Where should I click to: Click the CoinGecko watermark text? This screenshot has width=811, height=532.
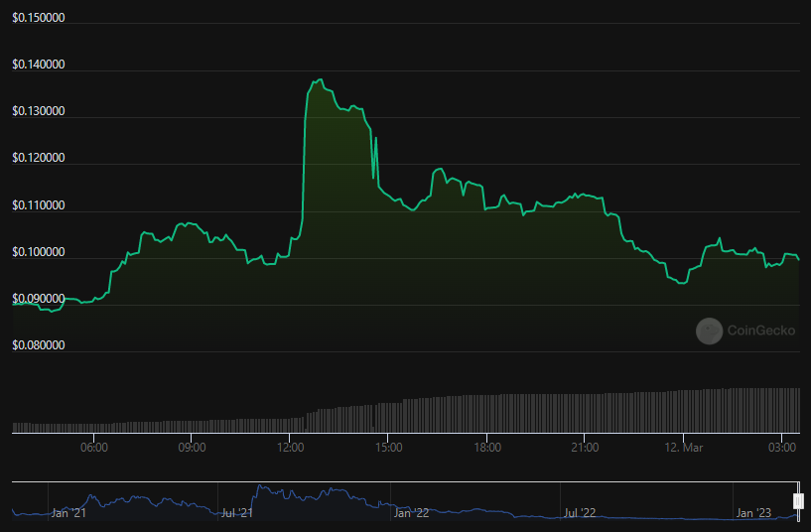(x=761, y=332)
